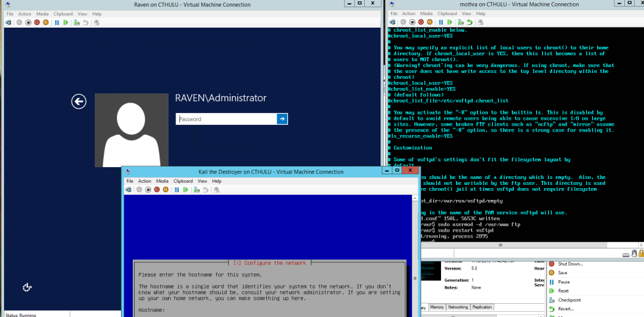The width and height of the screenshot is (644, 317).
Task: Click orange Save icon in Kali window toolbar
Action: [166, 189]
